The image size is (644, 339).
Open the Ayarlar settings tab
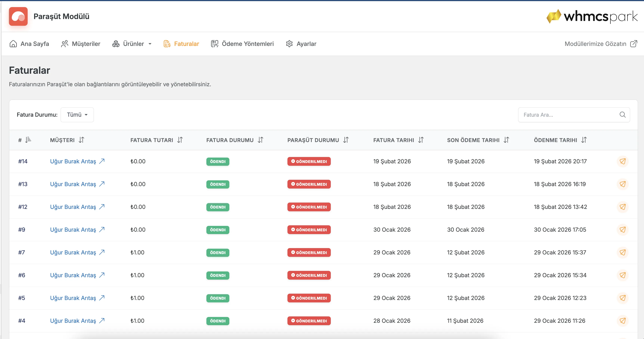[x=301, y=44]
